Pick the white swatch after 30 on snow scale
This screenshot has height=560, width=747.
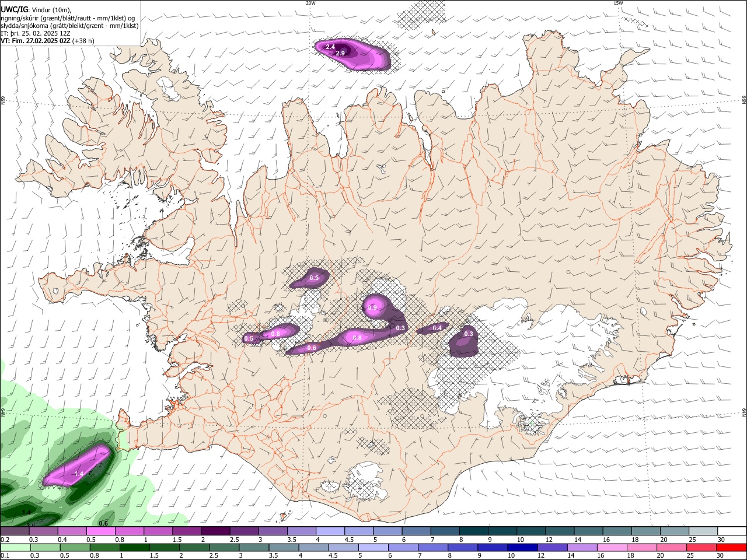click(x=731, y=531)
